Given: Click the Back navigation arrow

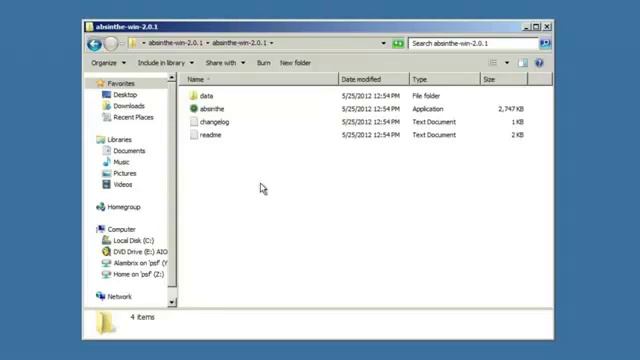Looking at the screenshot, I should click(x=94, y=44).
